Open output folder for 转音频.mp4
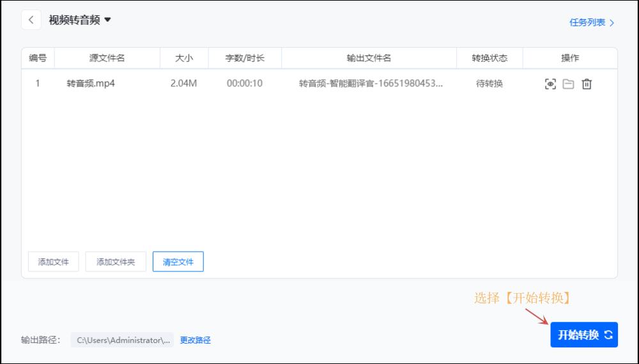 568,84
